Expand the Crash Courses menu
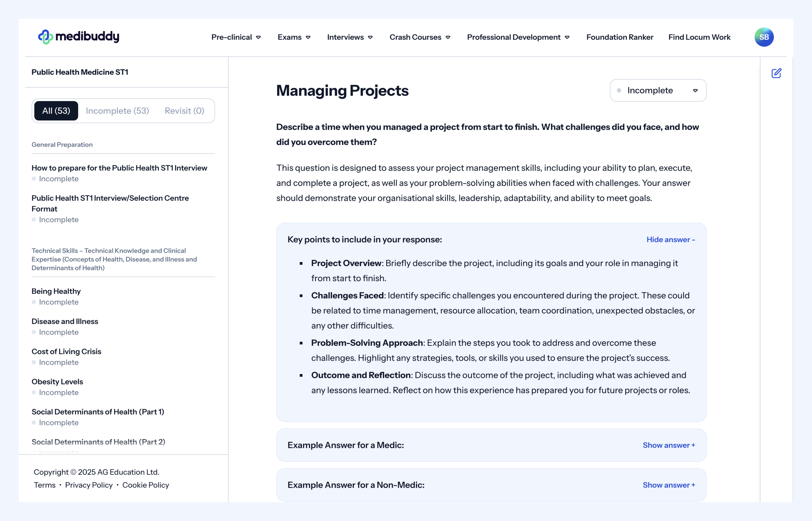 click(x=415, y=37)
